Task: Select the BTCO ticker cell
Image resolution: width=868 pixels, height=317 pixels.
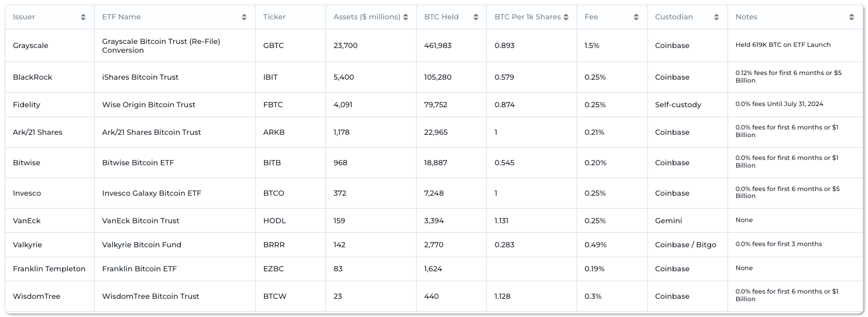Action: tap(273, 193)
